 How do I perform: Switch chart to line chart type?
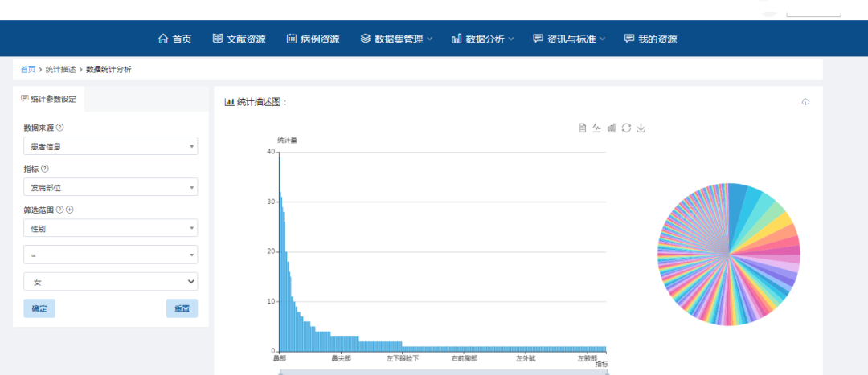(x=596, y=128)
